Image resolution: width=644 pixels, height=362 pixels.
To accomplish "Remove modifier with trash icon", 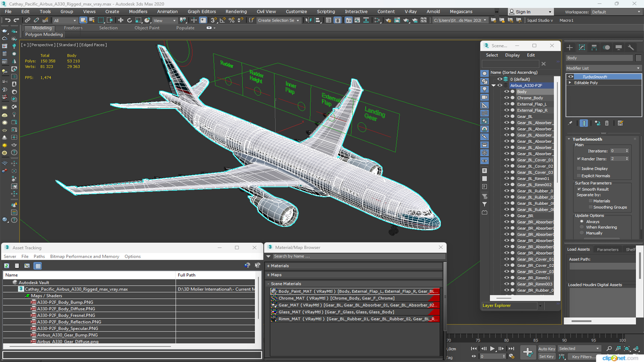I will [607, 123].
